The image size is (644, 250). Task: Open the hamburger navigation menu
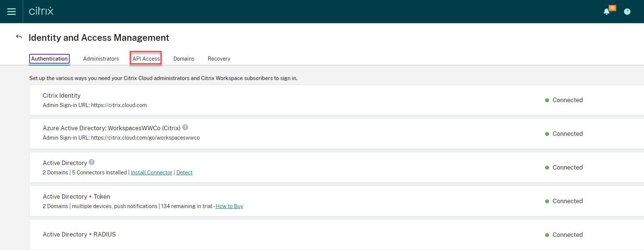tap(12, 12)
